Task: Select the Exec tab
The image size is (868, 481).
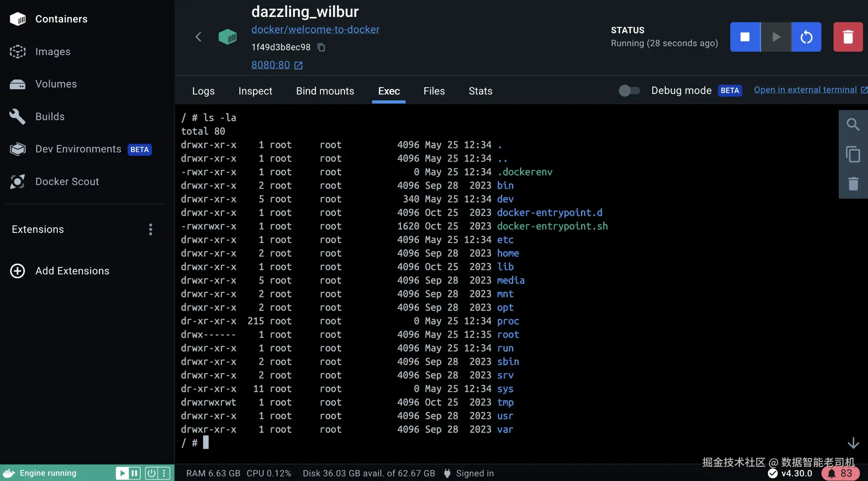Action: (389, 91)
